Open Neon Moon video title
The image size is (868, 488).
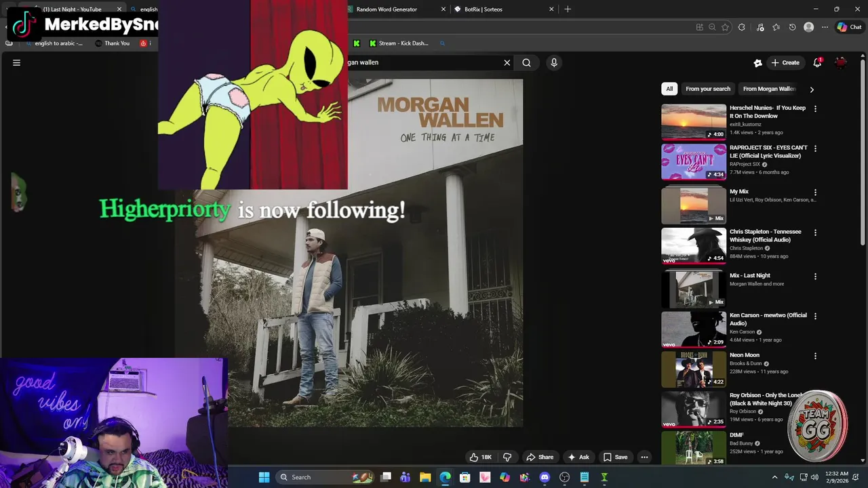point(744,355)
